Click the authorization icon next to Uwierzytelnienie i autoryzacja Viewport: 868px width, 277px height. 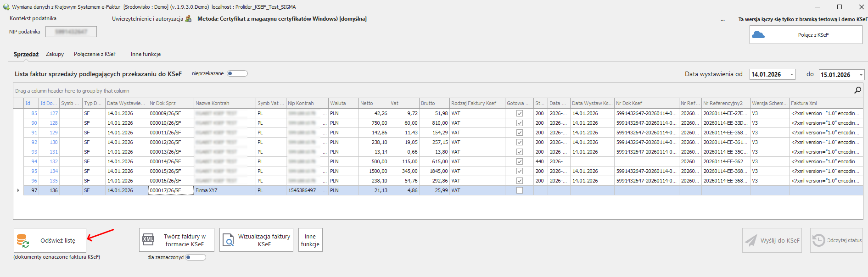tap(188, 19)
